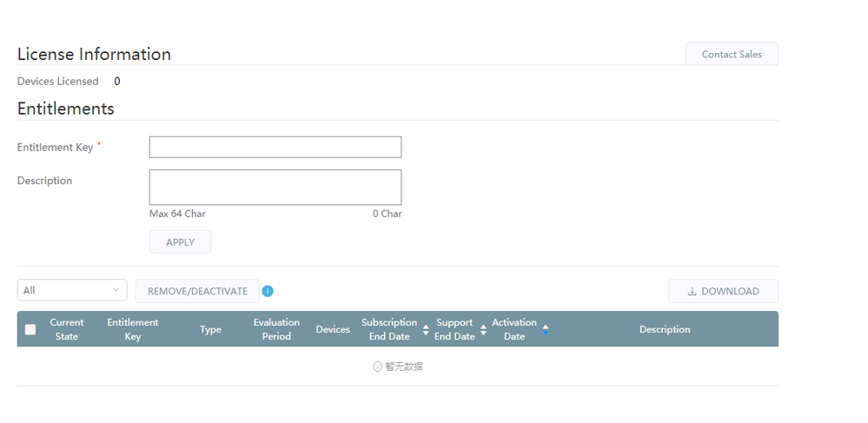Click into the Description text area
Viewport: 868px width, 423px height.
pyautogui.click(x=275, y=187)
